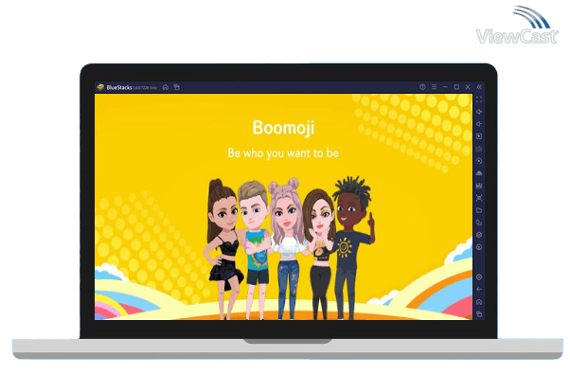Increase volume using the sidebar speaker icon

[x=479, y=112]
